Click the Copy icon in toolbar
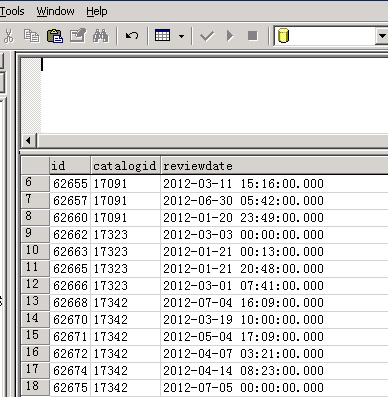This screenshot has width=388, height=397. pos(32,36)
